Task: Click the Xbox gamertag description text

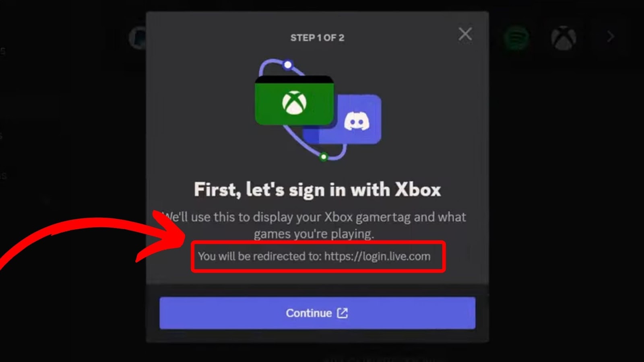Action: click(314, 225)
